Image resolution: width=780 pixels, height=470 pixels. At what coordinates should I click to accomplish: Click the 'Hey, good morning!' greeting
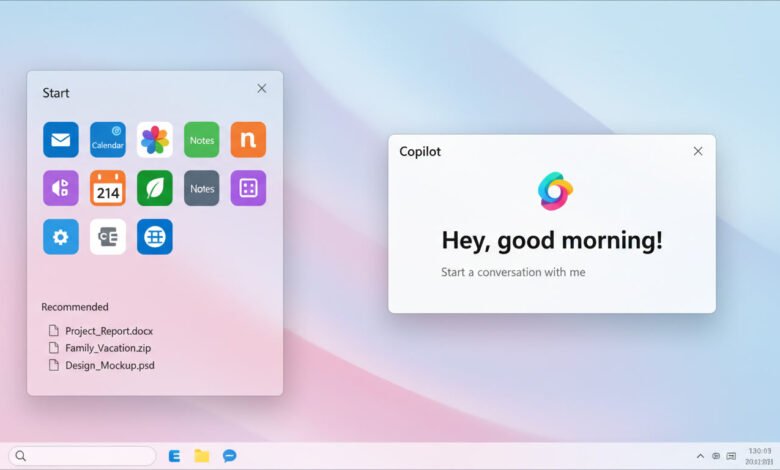coord(552,241)
